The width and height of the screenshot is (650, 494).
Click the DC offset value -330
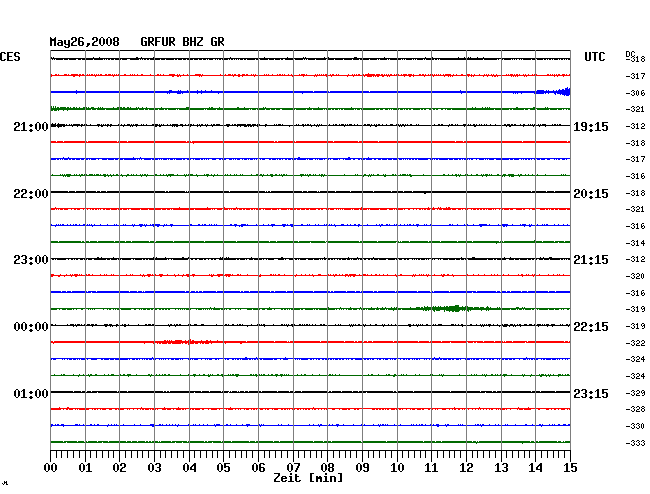(635, 426)
